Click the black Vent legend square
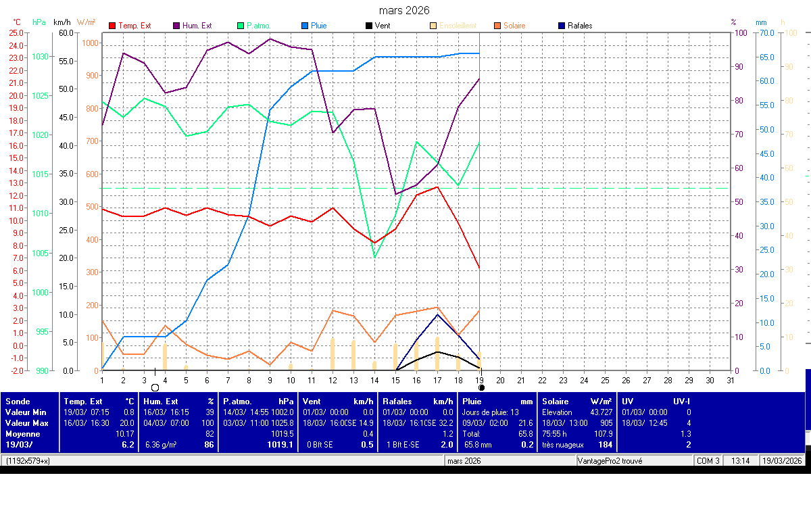Viewport: 811px width, 532px height. point(368,26)
